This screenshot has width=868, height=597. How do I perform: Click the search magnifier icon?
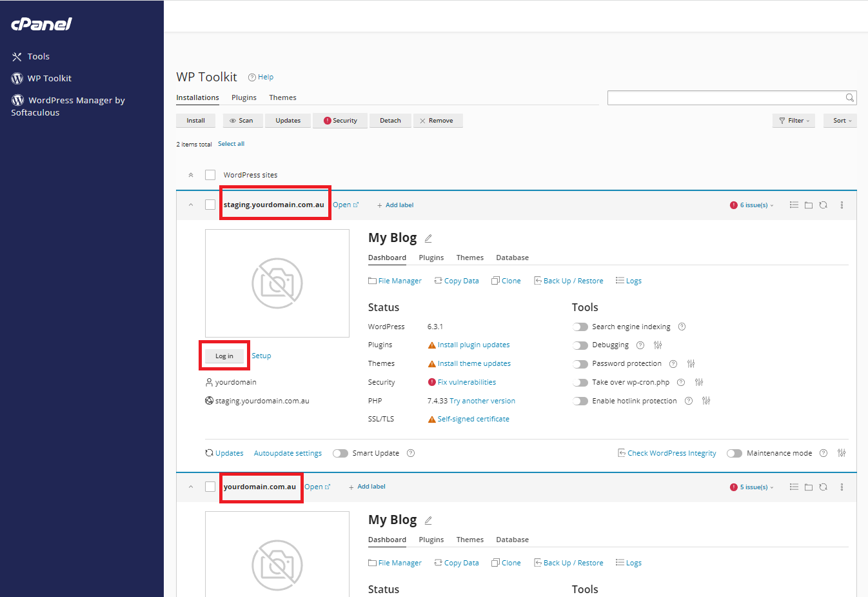click(x=850, y=97)
